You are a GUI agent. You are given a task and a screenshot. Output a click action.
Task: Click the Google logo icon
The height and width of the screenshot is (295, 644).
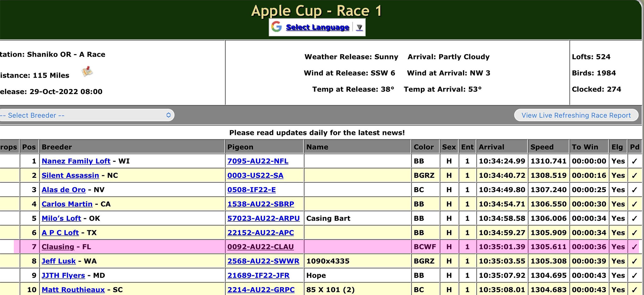pyautogui.click(x=276, y=27)
